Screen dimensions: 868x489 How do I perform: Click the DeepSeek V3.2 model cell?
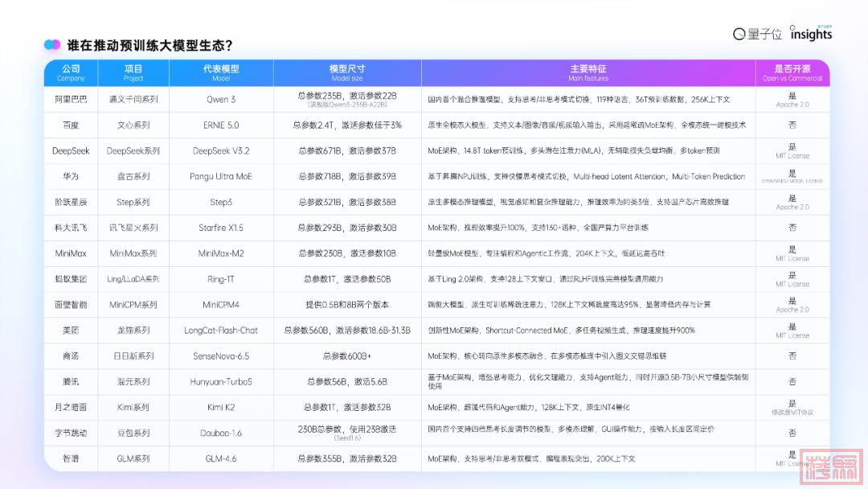pos(221,151)
